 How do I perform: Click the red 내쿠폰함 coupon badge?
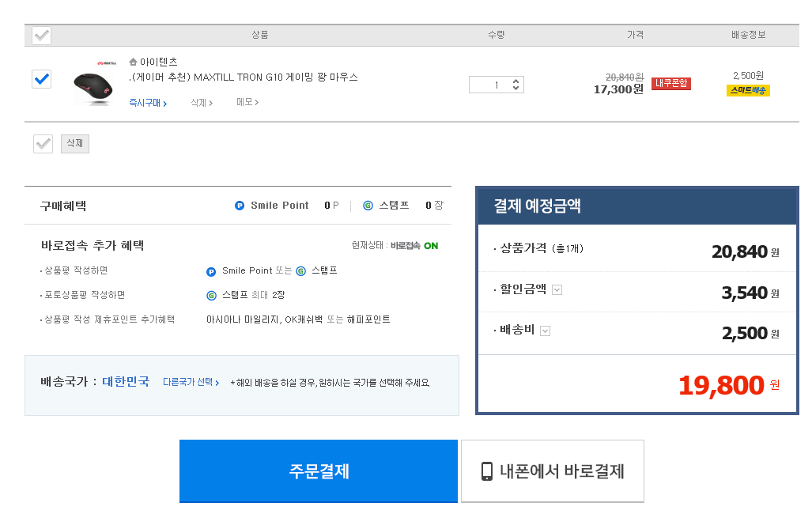670,83
